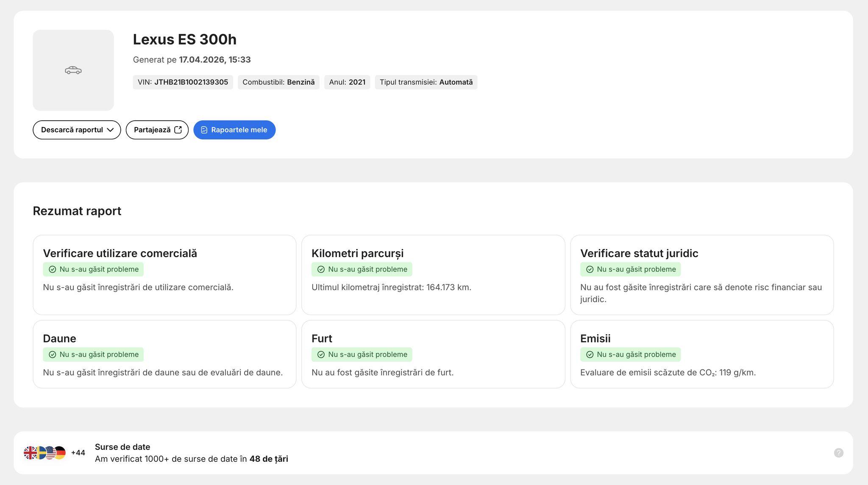Open the Kilometri parcurși summary card
Screen dimensions: 868x485
click(x=433, y=275)
